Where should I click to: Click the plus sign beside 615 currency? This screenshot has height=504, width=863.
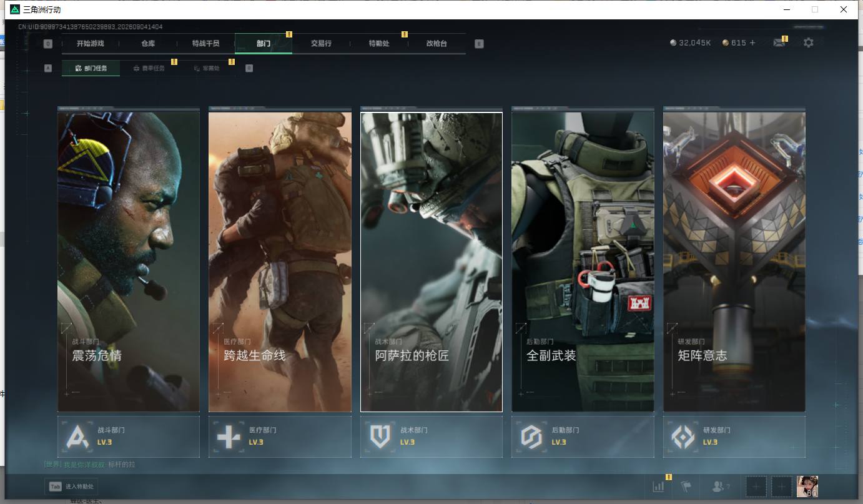pos(752,43)
